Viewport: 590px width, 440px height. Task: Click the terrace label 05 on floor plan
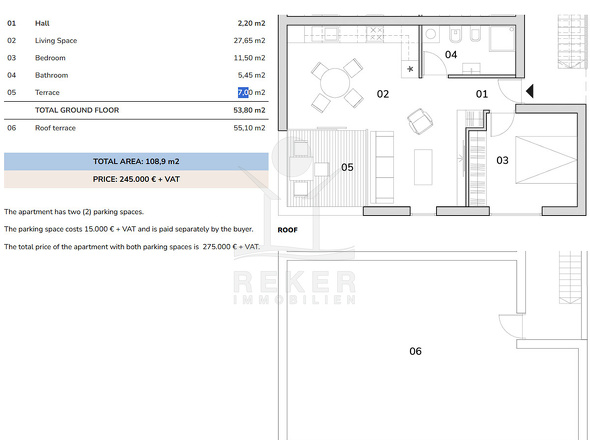point(347,167)
